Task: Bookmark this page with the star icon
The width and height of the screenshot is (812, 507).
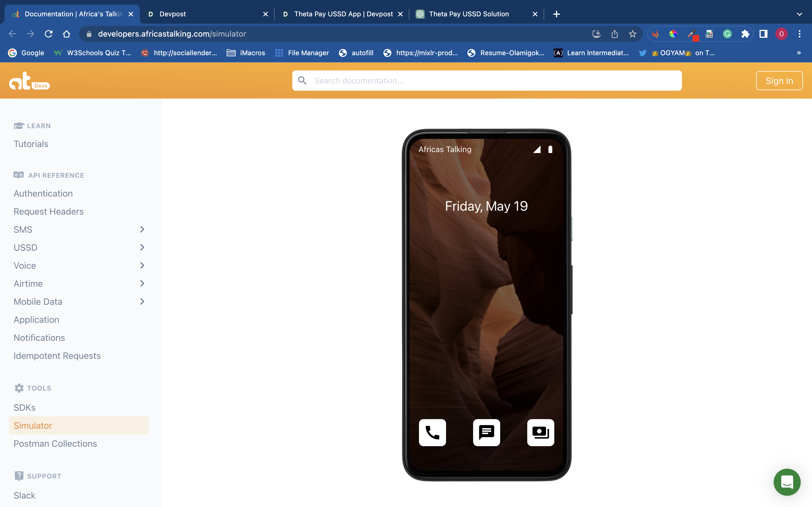Action: coord(632,34)
